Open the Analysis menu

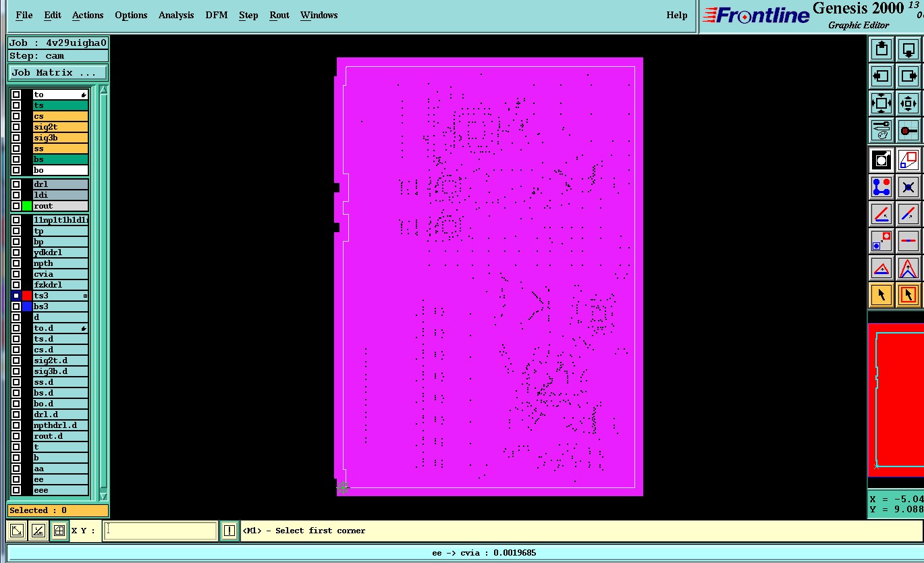pyautogui.click(x=176, y=15)
